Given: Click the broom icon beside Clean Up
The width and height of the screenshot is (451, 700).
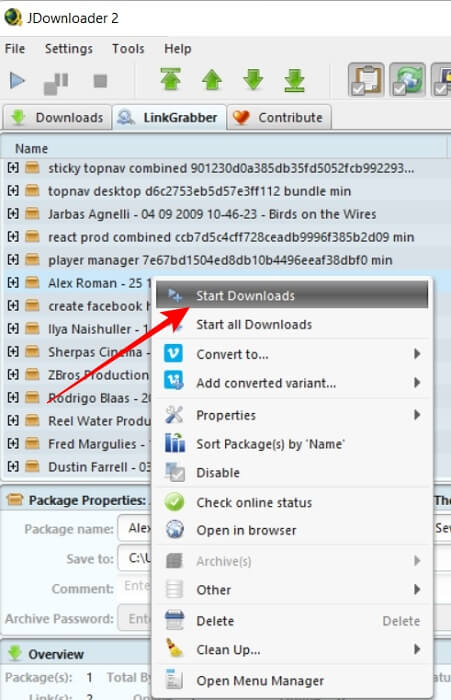Looking at the screenshot, I should click(175, 648).
